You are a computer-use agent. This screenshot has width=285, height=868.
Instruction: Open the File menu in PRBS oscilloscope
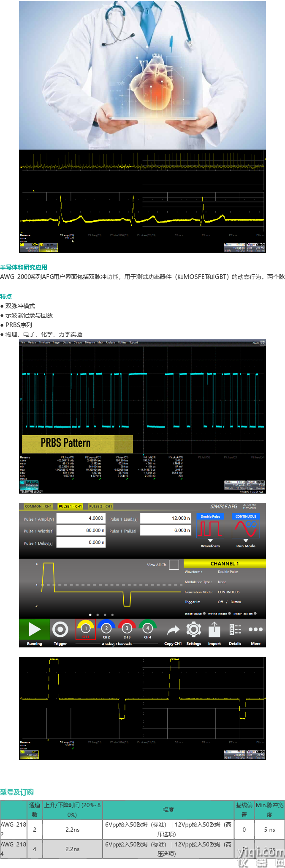[23, 343]
